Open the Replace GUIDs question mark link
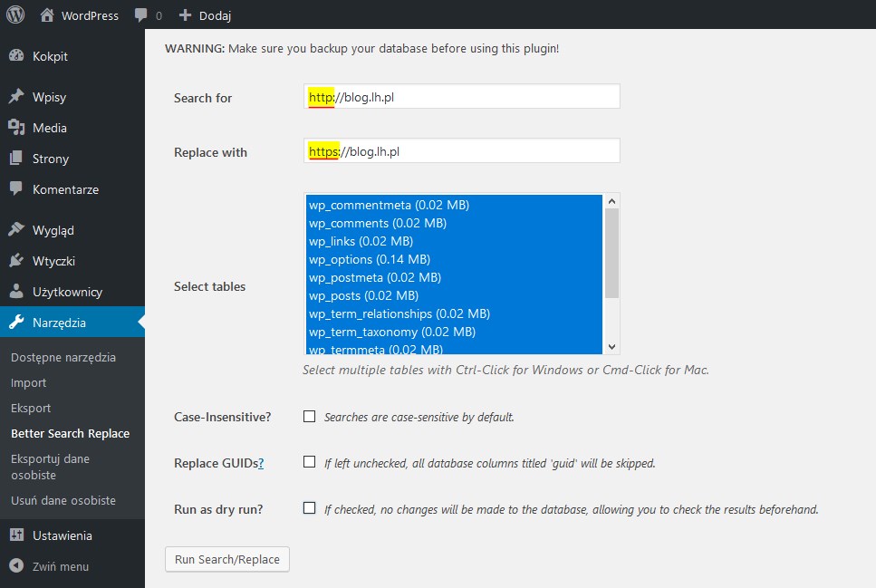876x588 pixels. tap(261, 463)
